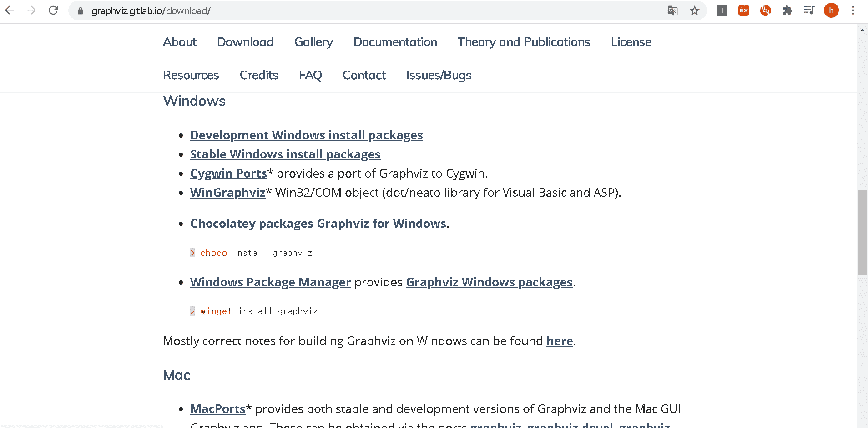Click the orange globe extension icon
Viewport: 868px width, 428px height.
point(766,10)
